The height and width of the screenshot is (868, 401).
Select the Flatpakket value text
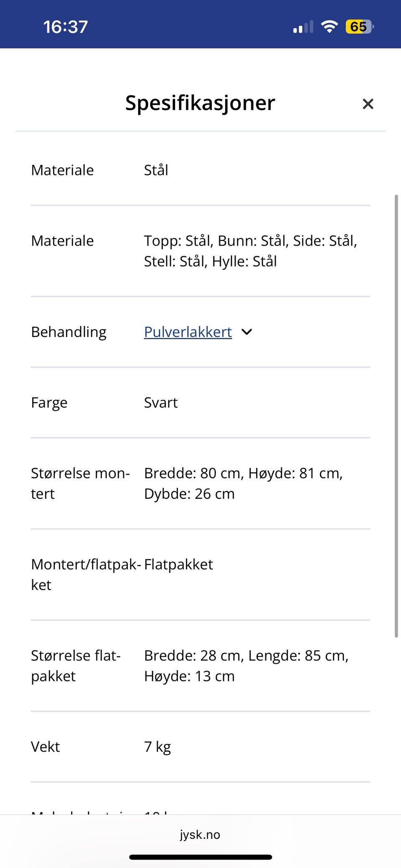point(178,564)
